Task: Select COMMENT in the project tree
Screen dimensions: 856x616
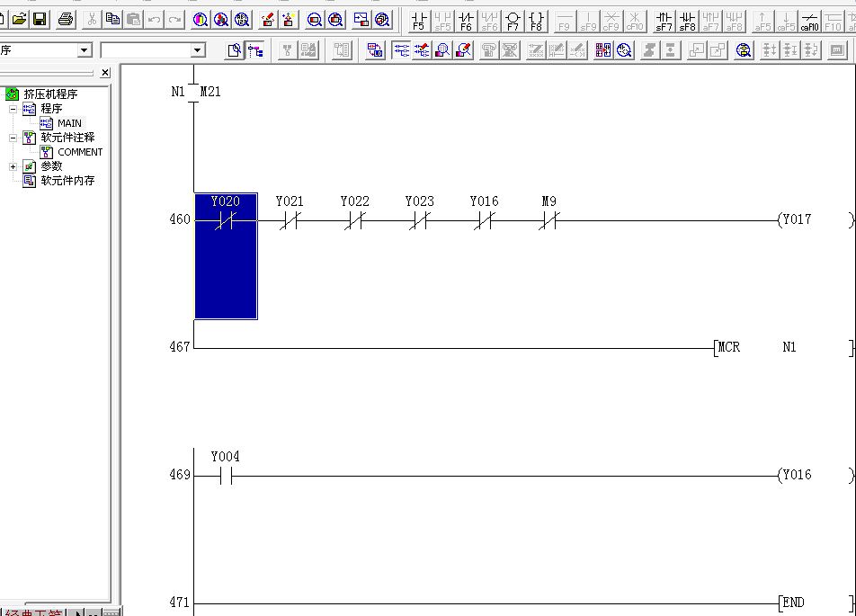Action: point(79,152)
